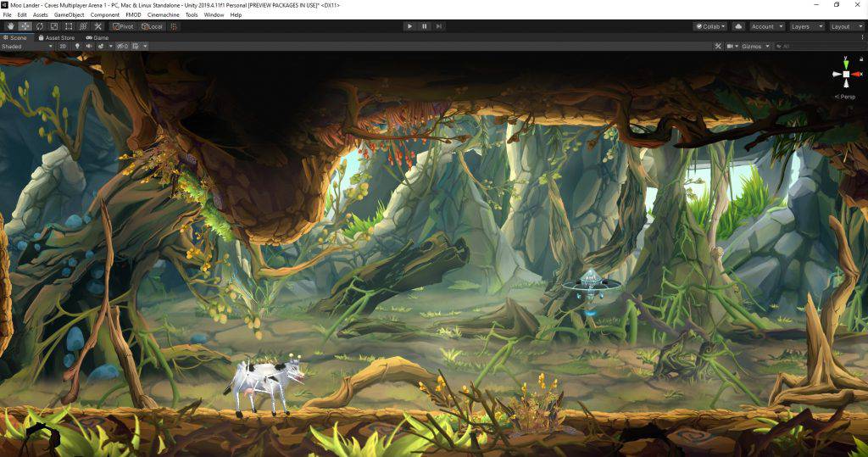Open the Window menu
This screenshot has height=457, width=868.
214,15
